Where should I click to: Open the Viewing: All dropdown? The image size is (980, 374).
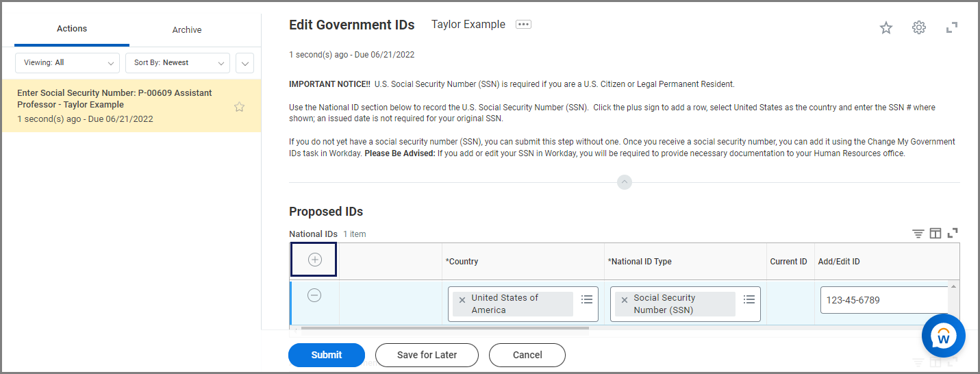click(67, 63)
